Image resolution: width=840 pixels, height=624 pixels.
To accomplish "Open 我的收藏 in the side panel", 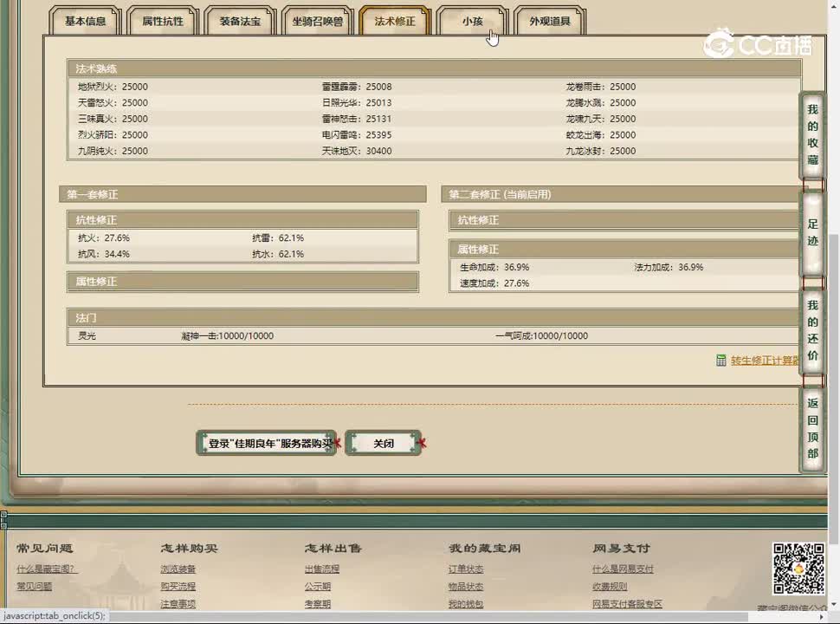I will pos(812,135).
